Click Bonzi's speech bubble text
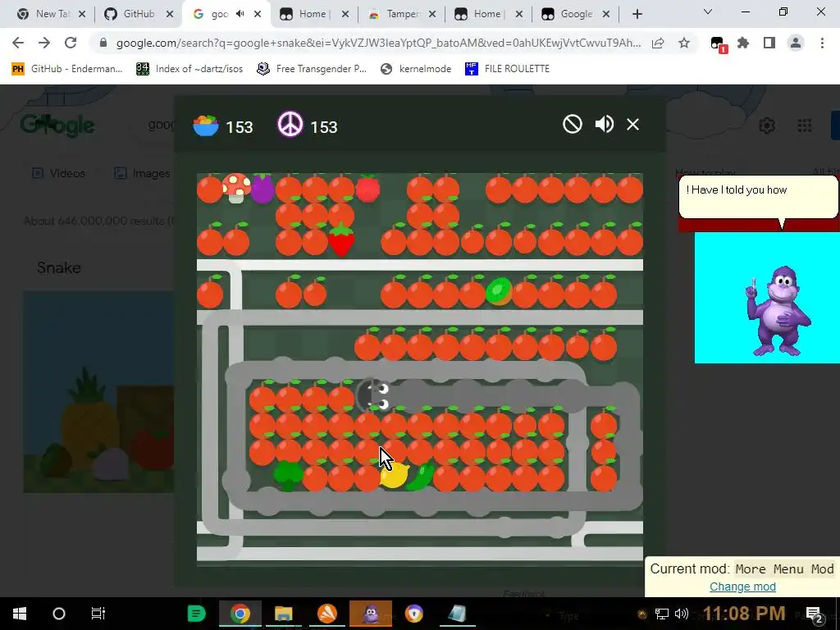Viewport: 840px width, 630px height. 737,189
